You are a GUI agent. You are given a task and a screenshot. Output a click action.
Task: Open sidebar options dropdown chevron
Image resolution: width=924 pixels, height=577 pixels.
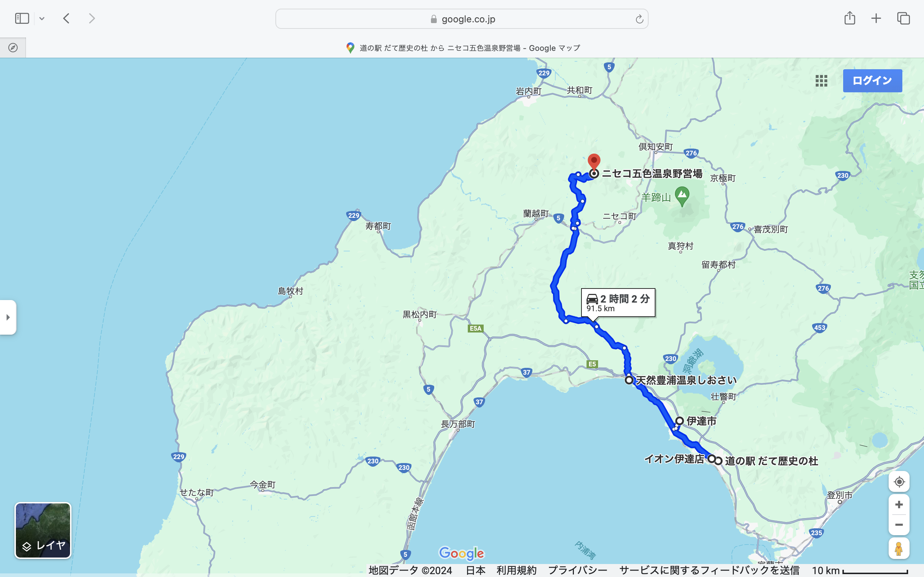pos(42,19)
